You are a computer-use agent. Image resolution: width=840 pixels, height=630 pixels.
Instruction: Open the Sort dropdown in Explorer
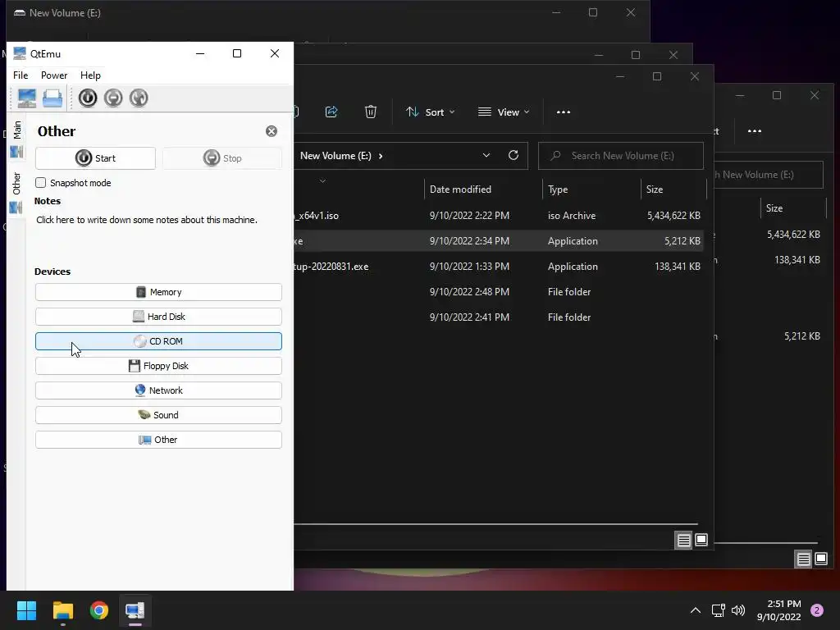tap(430, 112)
